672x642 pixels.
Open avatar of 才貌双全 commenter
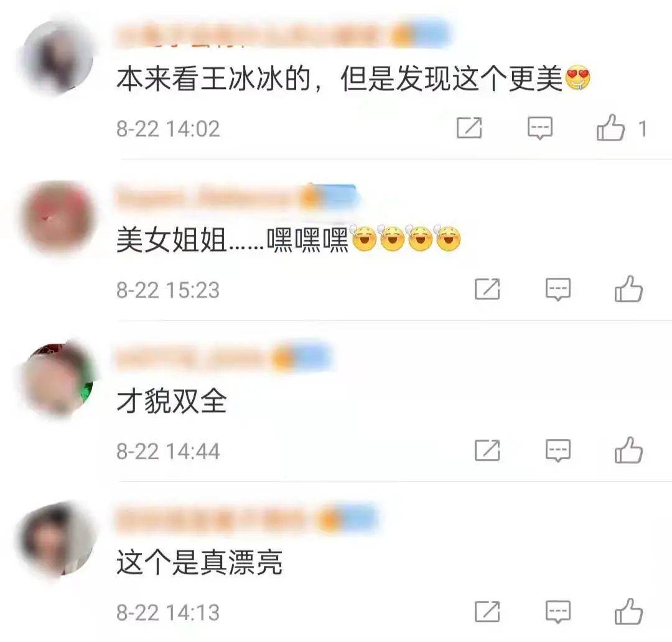(58, 379)
